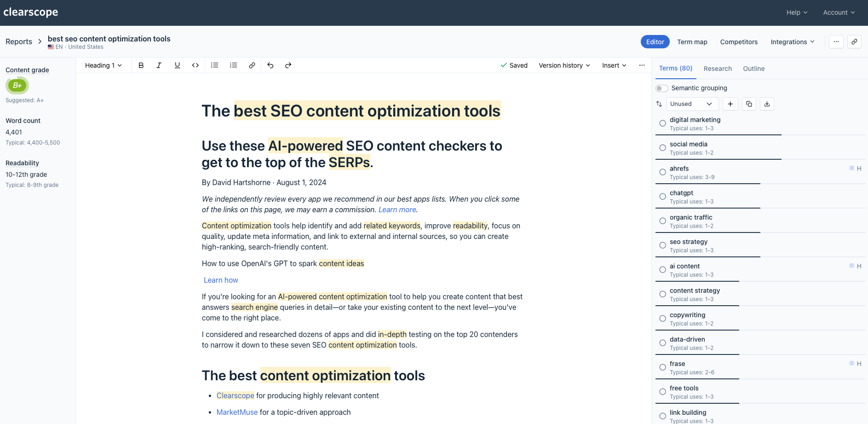Copy the terms list using the copy icon
Screen dimensions: 868x424
[x=748, y=104]
